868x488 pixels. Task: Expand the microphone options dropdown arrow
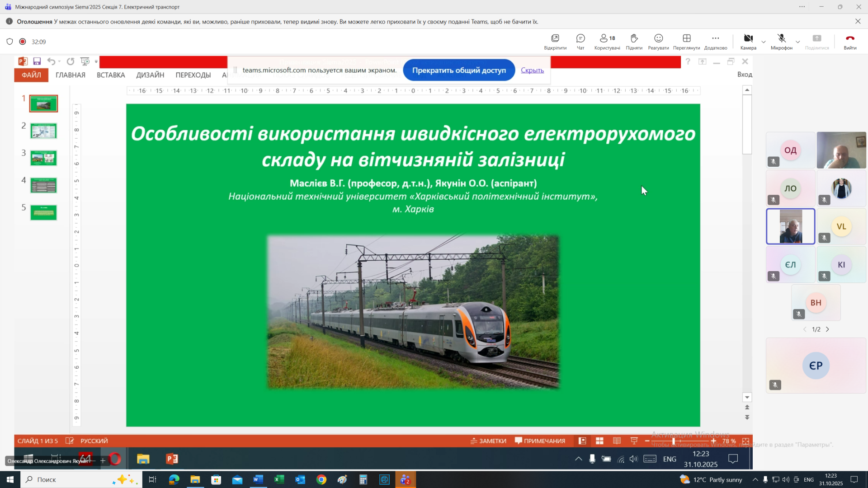(798, 42)
